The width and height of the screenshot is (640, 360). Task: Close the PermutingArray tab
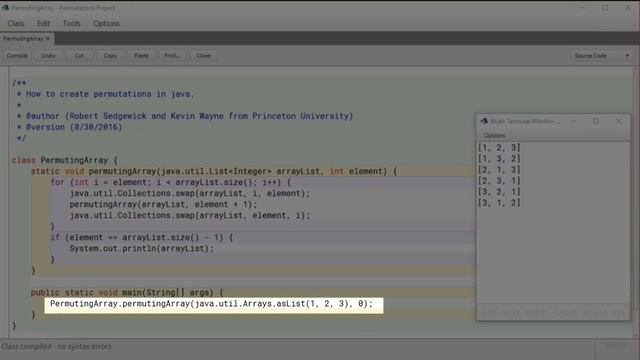(x=48, y=39)
